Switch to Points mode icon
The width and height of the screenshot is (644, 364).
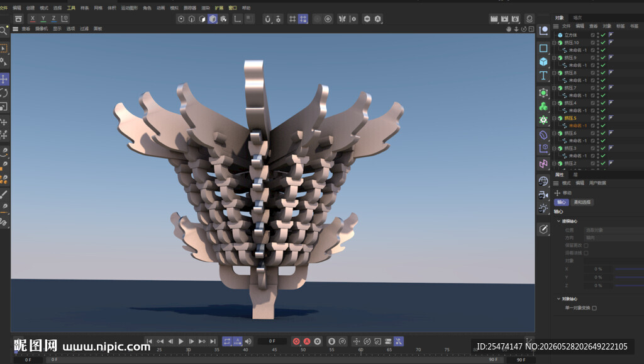coord(181,19)
